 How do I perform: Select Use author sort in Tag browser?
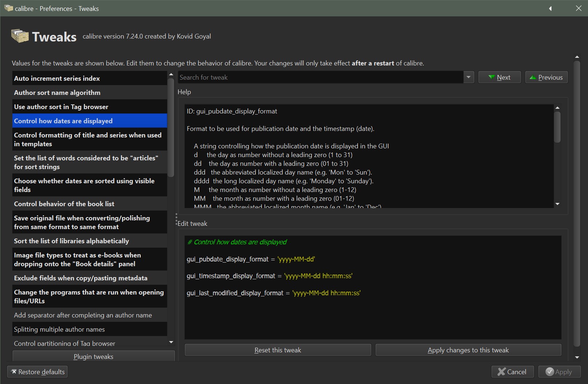click(90, 107)
